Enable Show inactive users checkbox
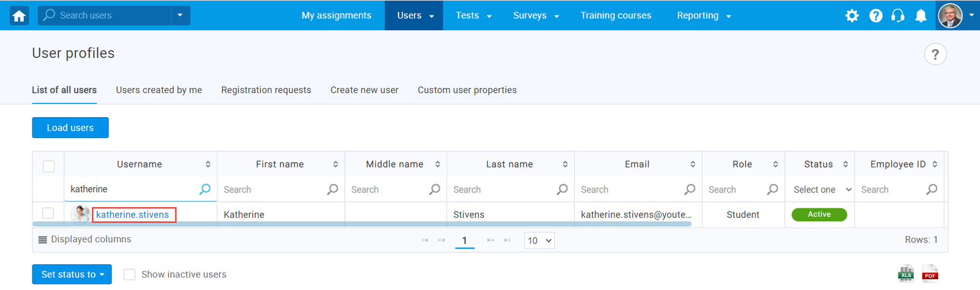Viewport: 980px width, 290px height. pyautogui.click(x=129, y=275)
